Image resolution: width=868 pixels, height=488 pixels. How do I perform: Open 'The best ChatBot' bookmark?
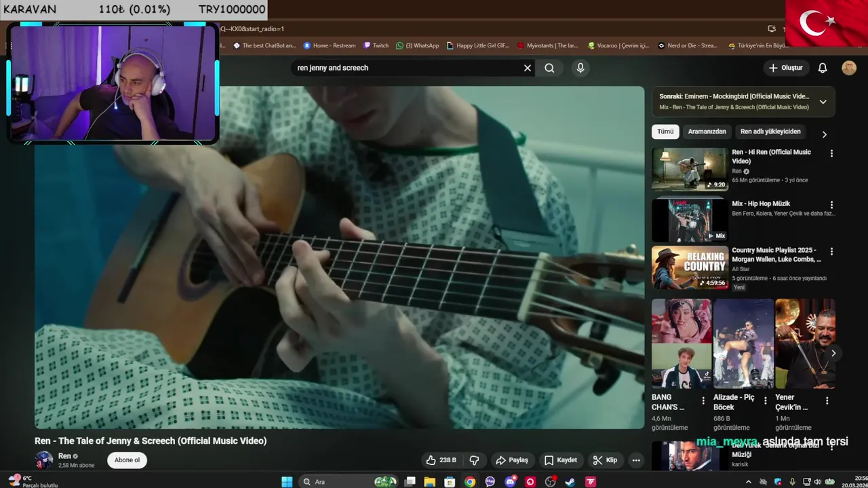pos(264,45)
